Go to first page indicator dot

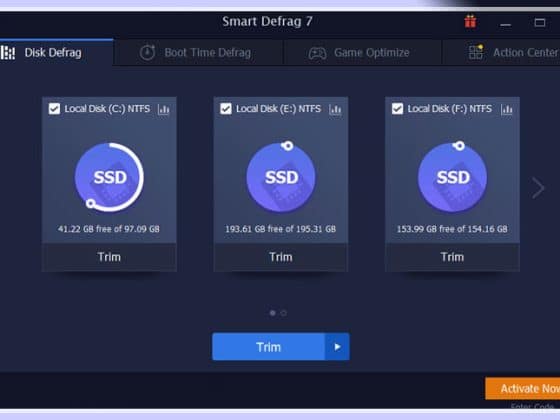click(272, 313)
